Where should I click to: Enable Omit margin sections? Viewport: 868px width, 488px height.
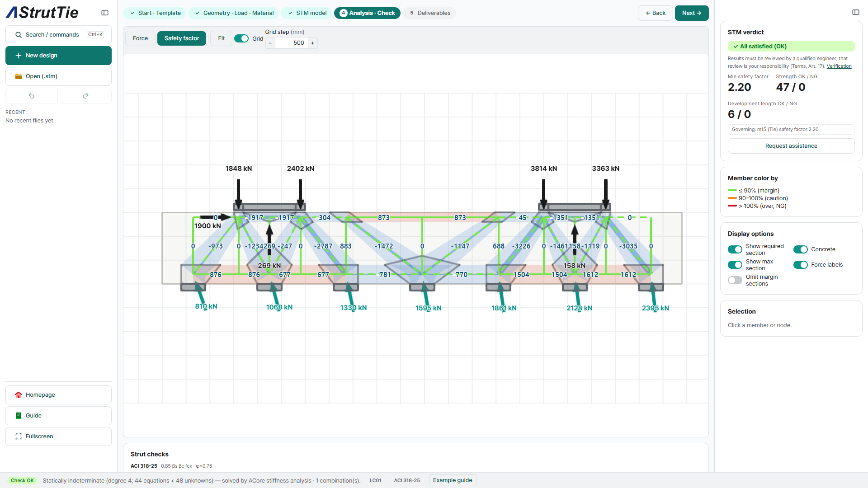pos(735,280)
